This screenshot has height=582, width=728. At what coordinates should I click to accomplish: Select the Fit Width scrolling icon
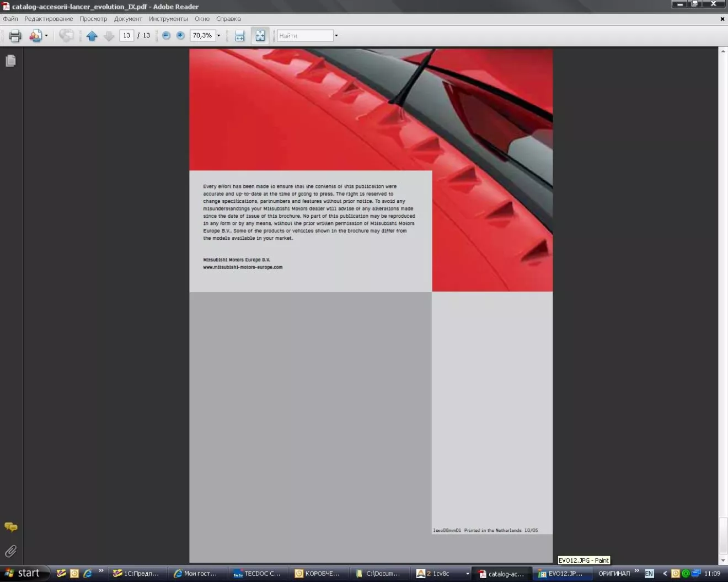(239, 36)
